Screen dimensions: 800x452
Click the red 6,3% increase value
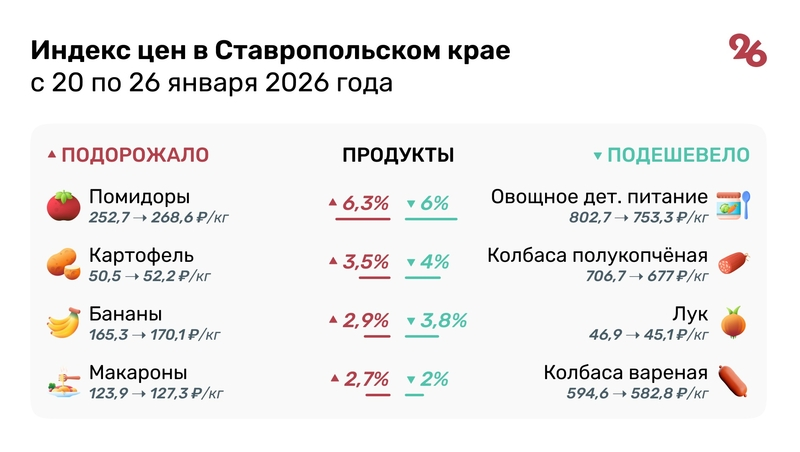pos(365,204)
